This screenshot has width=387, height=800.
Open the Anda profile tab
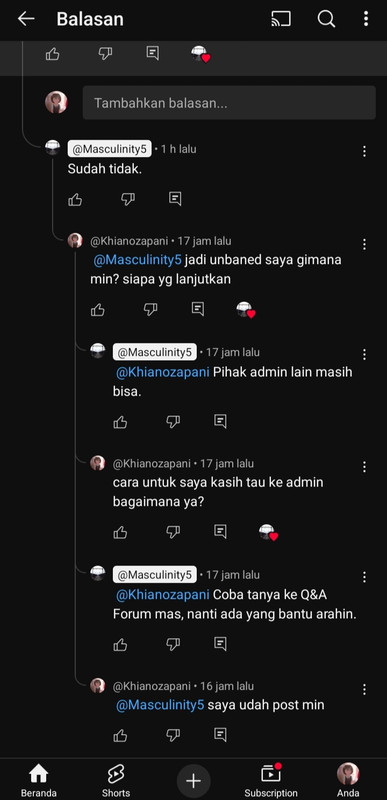348,781
